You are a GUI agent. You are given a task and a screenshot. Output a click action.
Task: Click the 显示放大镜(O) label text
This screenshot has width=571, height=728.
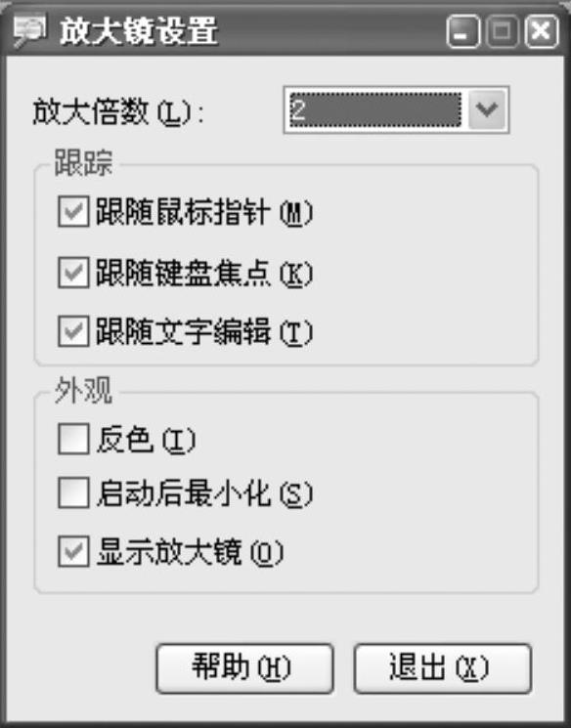click(x=190, y=552)
